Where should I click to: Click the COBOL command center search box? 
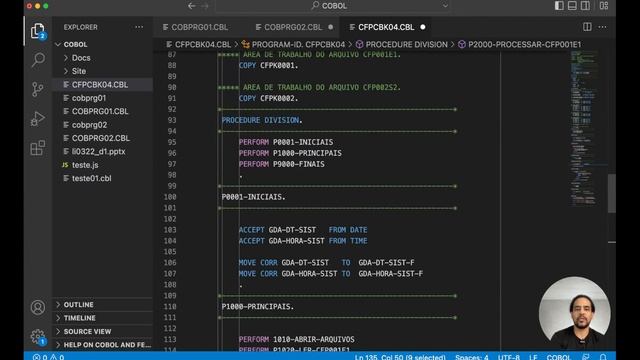pos(333,6)
